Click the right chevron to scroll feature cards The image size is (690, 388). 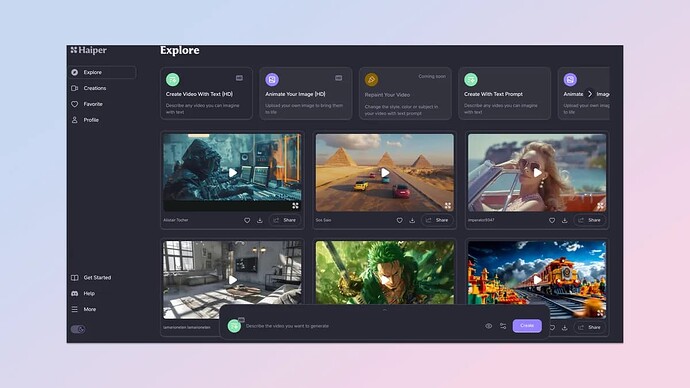click(590, 94)
